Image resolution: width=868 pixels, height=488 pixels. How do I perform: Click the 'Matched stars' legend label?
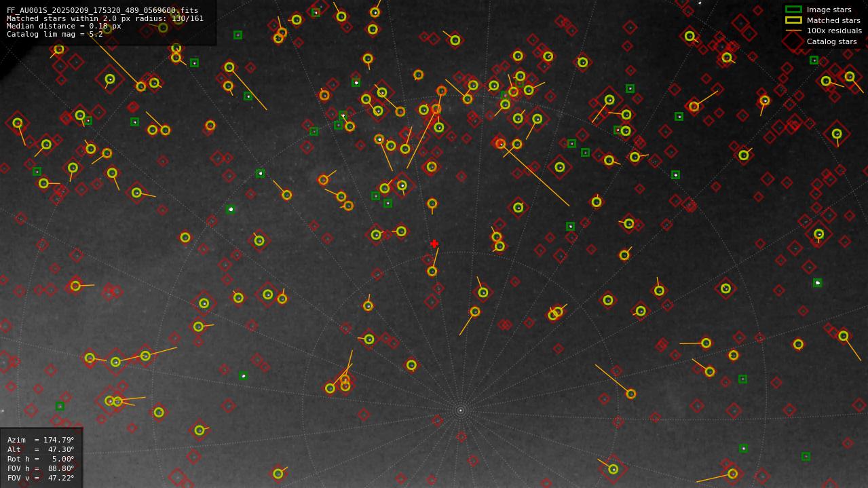coord(833,20)
